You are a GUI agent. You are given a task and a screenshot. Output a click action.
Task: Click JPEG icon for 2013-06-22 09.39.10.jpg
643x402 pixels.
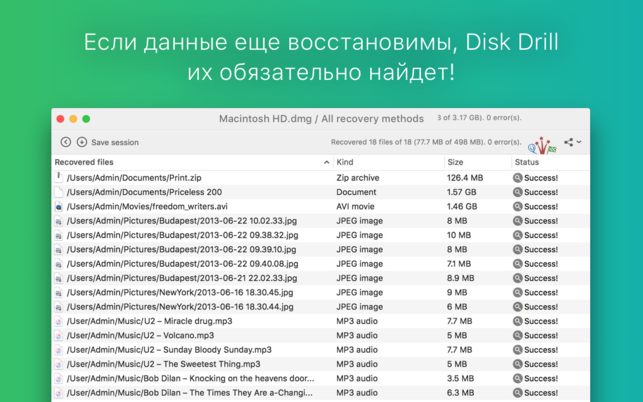(59, 249)
